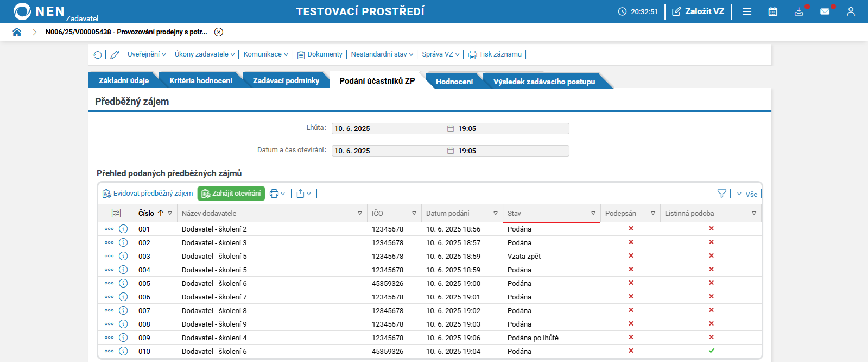
Task: Click Založit VZ button
Action: coord(698,11)
